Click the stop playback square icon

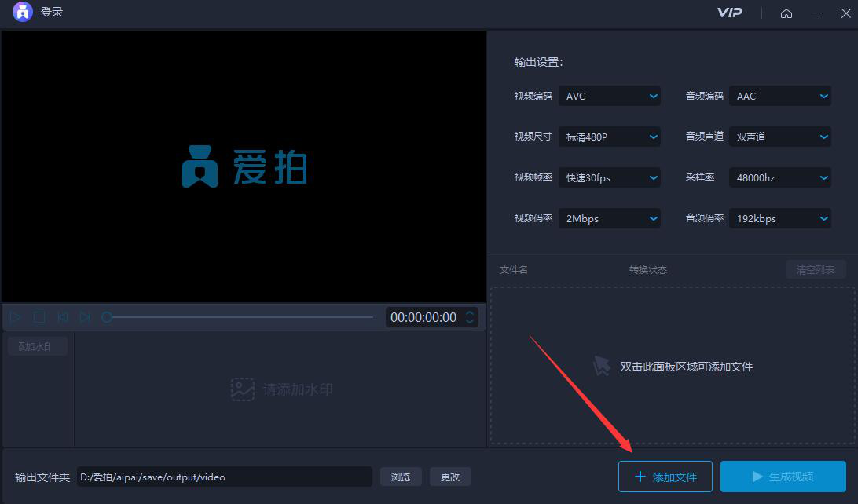38,317
